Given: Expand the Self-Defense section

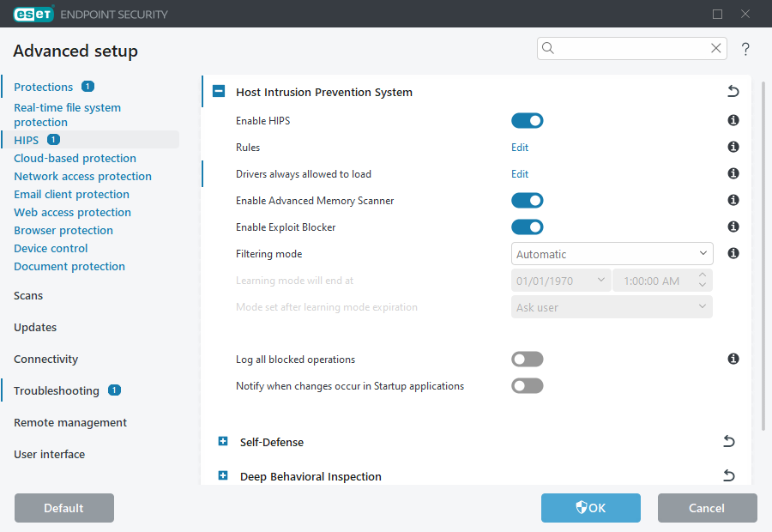Looking at the screenshot, I should 223,441.
